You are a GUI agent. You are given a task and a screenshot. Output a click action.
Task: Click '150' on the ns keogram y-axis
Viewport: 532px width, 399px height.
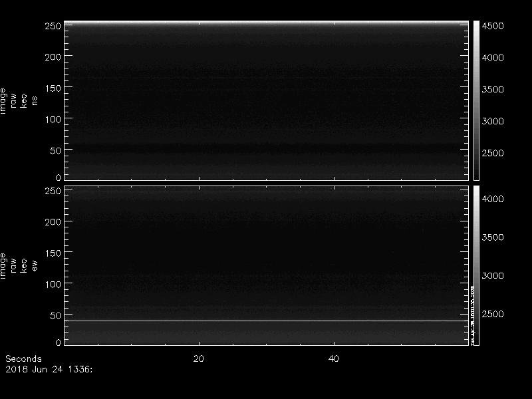point(53,88)
